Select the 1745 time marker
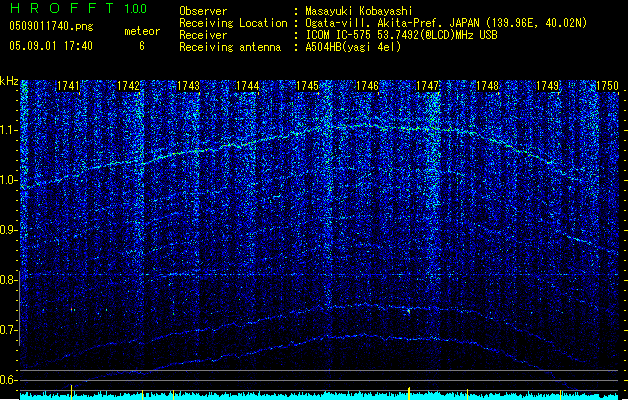Screen dimensions: 629x400 tap(308, 87)
